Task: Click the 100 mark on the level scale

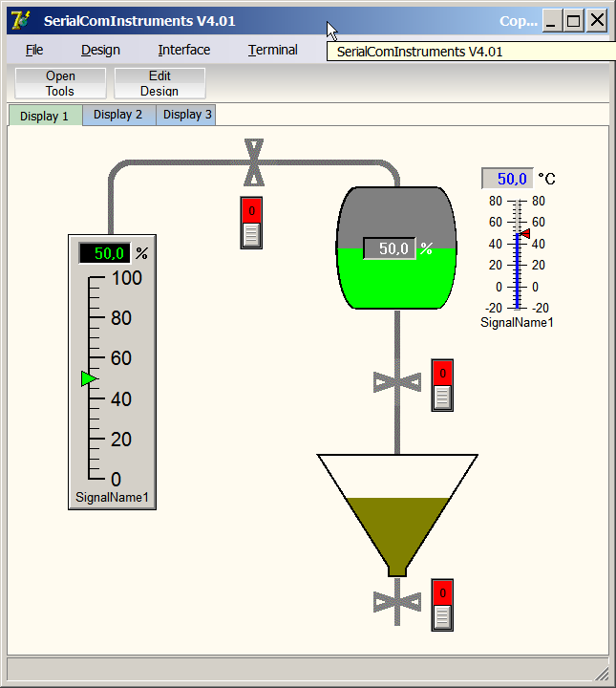Action: click(x=127, y=278)
